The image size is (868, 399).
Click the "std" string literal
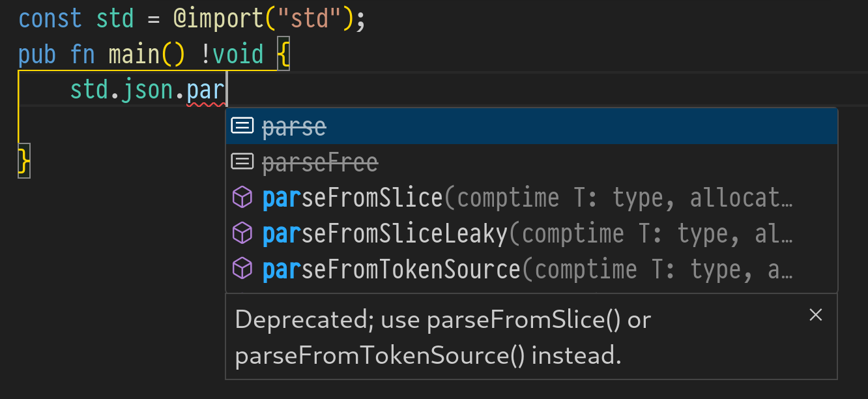(308, 18)
